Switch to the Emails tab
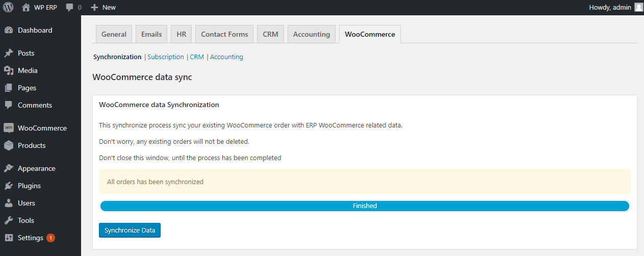 151,34
